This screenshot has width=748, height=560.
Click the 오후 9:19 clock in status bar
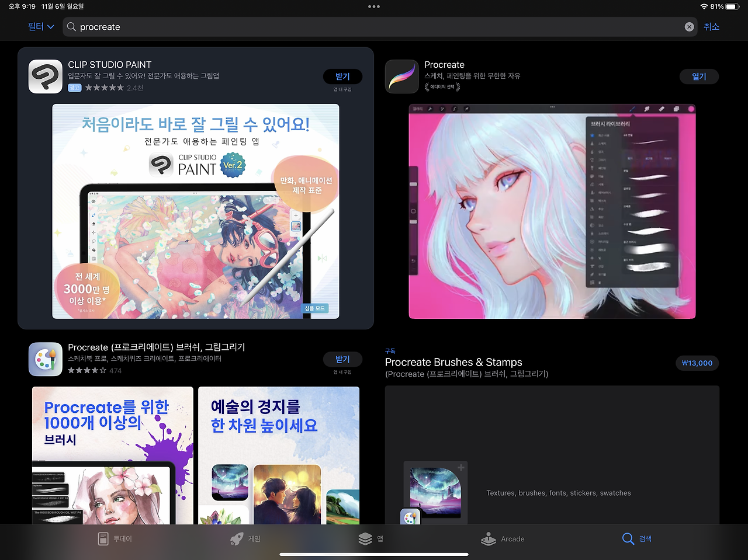click(x=22, y=6)
